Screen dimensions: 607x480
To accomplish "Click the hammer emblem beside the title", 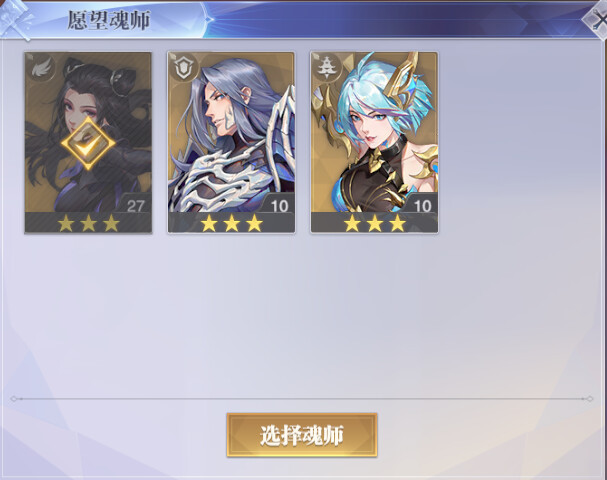I will coord(15,21).
